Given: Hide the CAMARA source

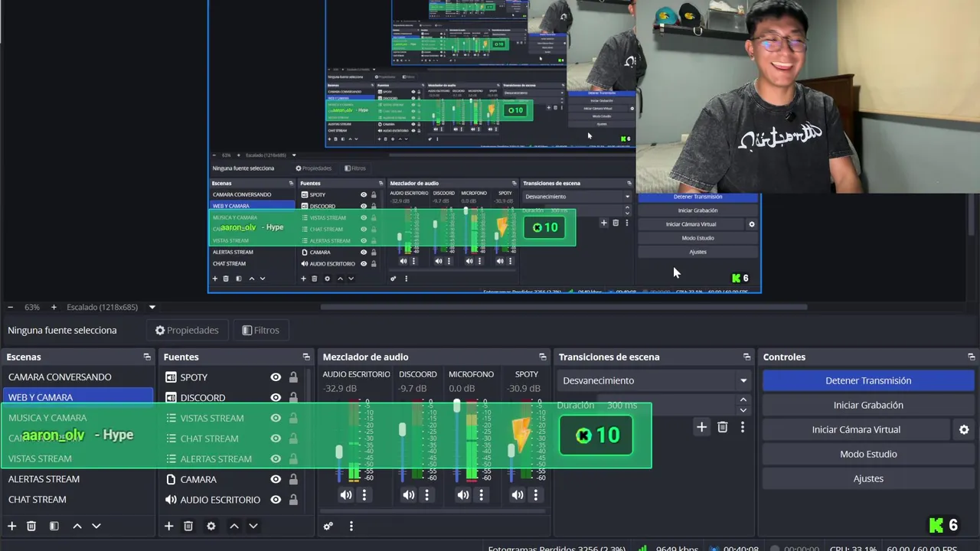Looking at the screenshot, I should [x=276, y=479].
